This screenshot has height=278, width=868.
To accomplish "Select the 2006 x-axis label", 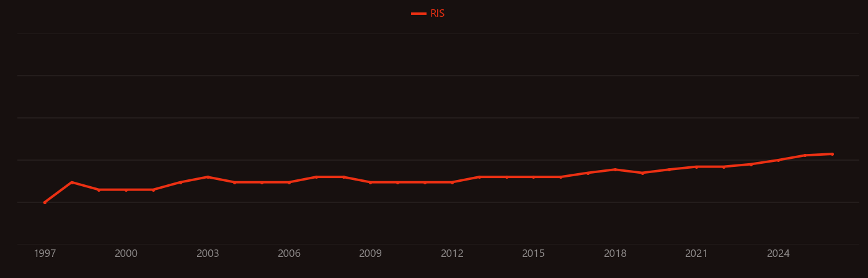I will [289, 254].
